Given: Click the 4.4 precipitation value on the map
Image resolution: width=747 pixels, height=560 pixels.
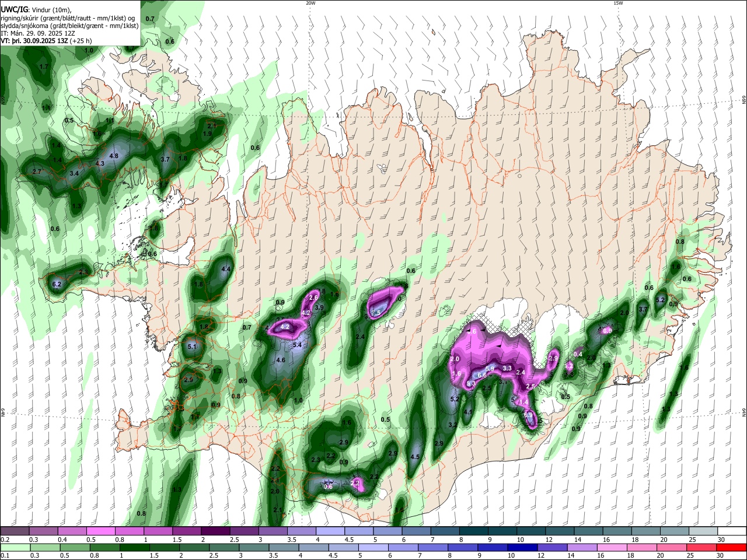Looking at the screenshot, I should 226,269.
